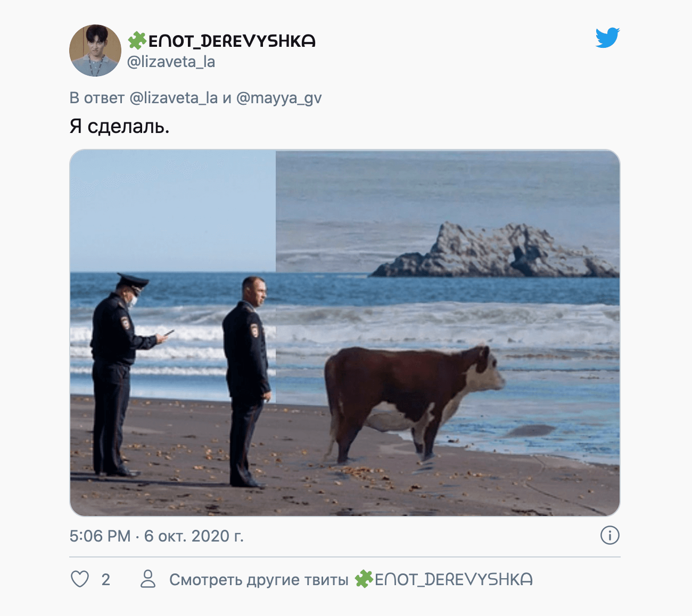The image size is (692, 616).
Task: Open the 5:06 PM · 6 окт. 2020 timestamp
Action: pyautogui.click(x=156, y=536)
